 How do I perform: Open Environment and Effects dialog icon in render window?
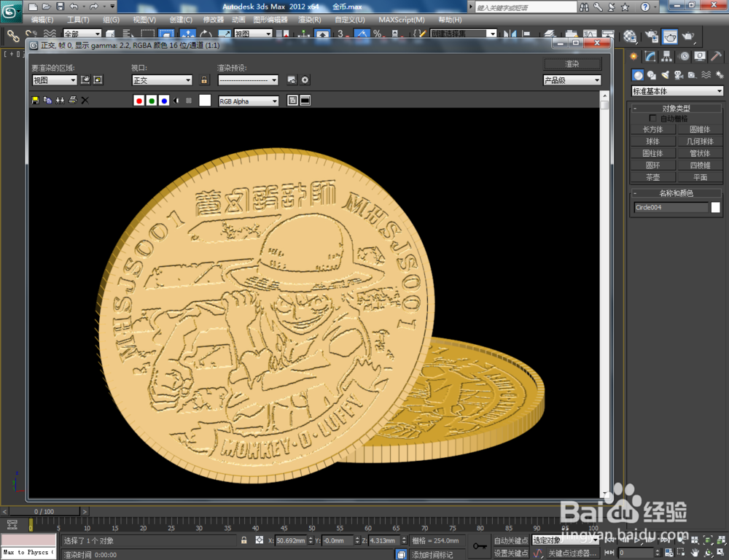click(305, 80)
